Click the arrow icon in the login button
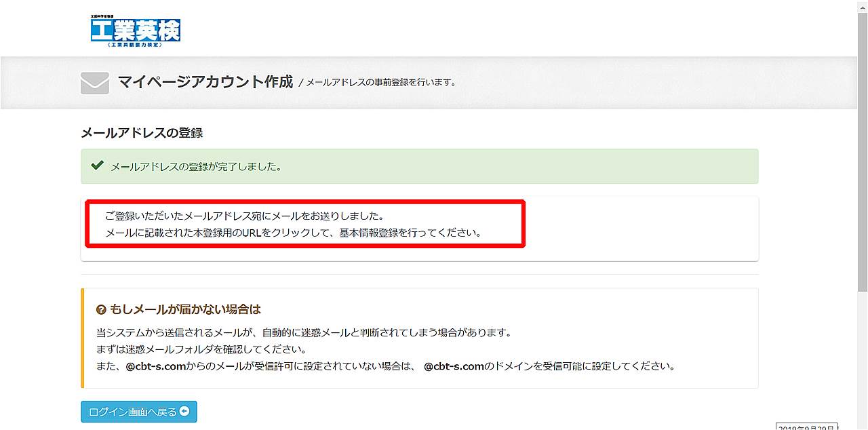Screen dimensions: 868x430 point(184,412)
